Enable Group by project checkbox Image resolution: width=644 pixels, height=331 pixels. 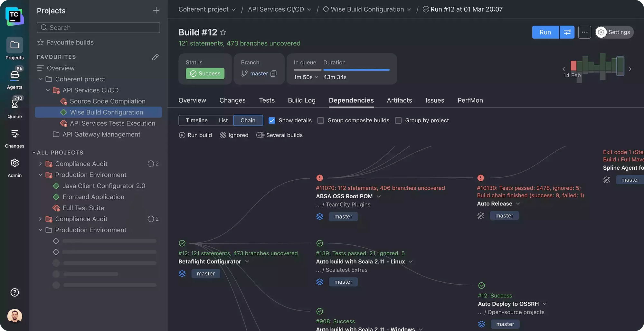point(398,120)
